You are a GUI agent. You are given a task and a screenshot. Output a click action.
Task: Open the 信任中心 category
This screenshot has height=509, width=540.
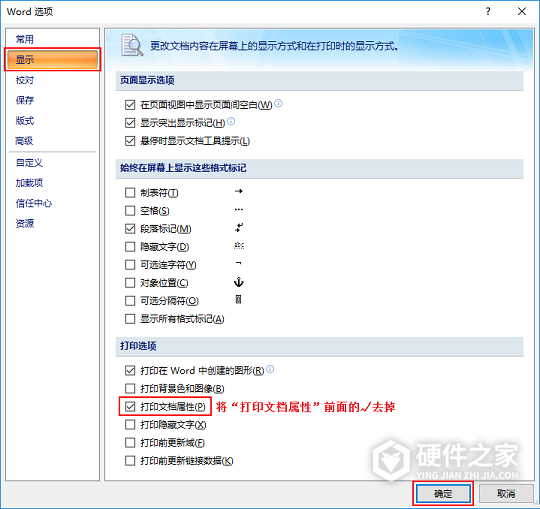(34, 203)
